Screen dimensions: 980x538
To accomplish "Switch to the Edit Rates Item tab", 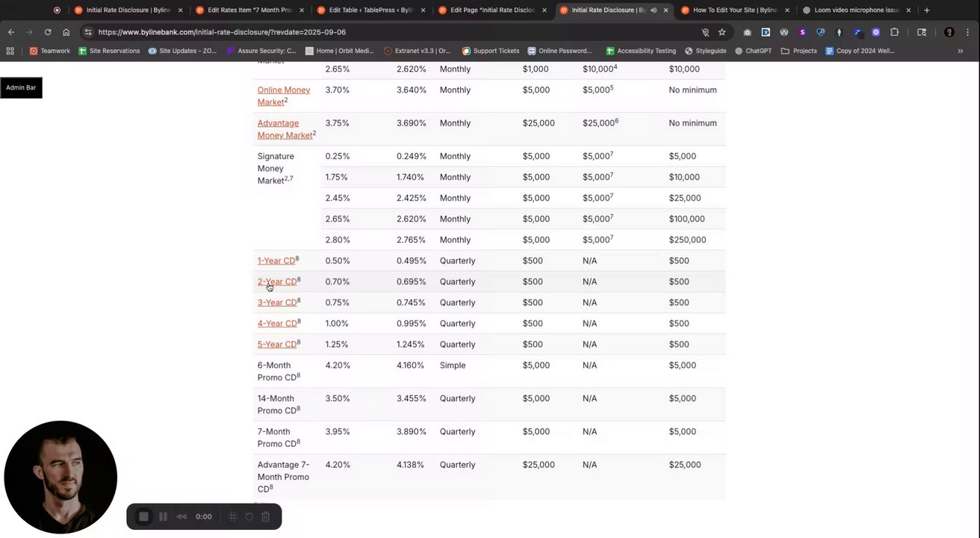I will (248, 10).
